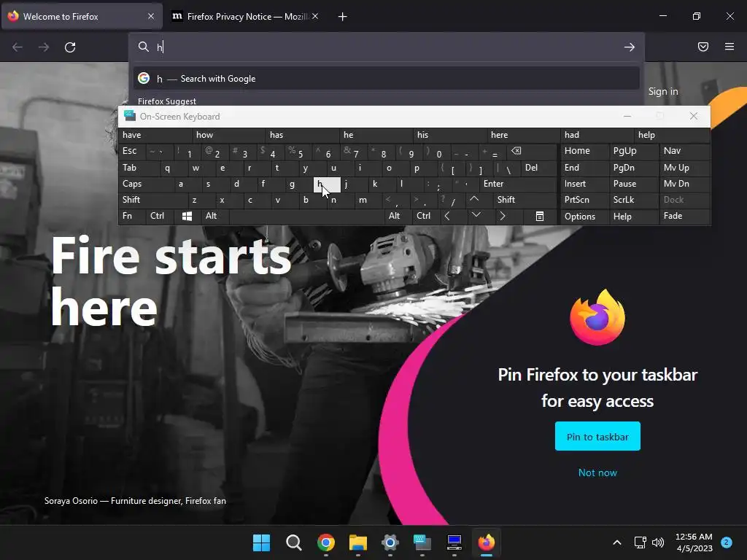Image resolution: width=747 pixels, height=560 pixels.
Task: Click the Windows logo key on On-Screen Keyboard
Action: pos(187,216)
